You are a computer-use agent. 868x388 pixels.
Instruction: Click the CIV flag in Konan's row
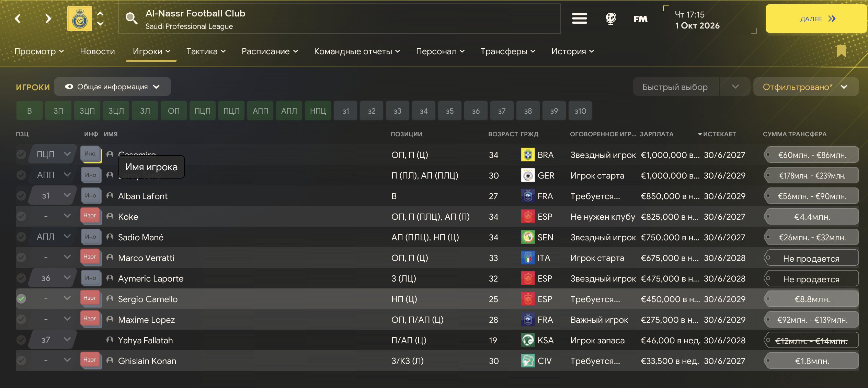click(x=528, y=361)
